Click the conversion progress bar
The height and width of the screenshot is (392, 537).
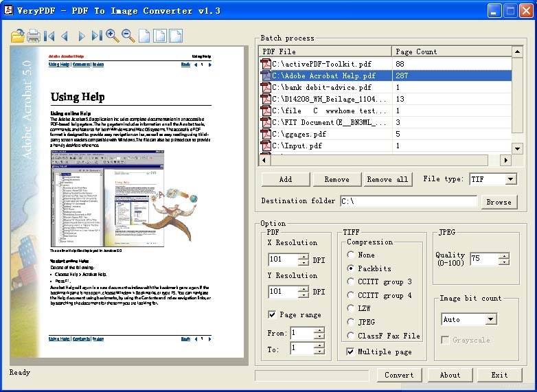pos(312,376)
